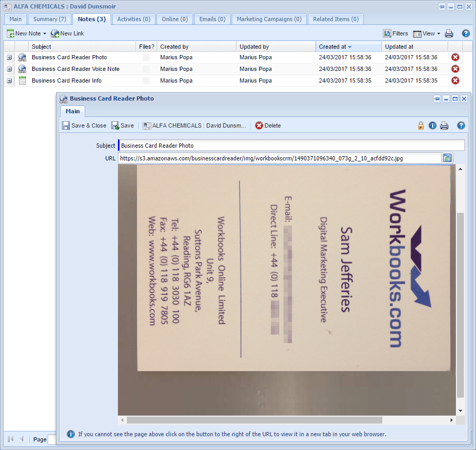Image resolution: width=476 pixels, height=450 pixels.
Task: Expand the Business Card Reader Info row
Action: [x=10, y=80]
